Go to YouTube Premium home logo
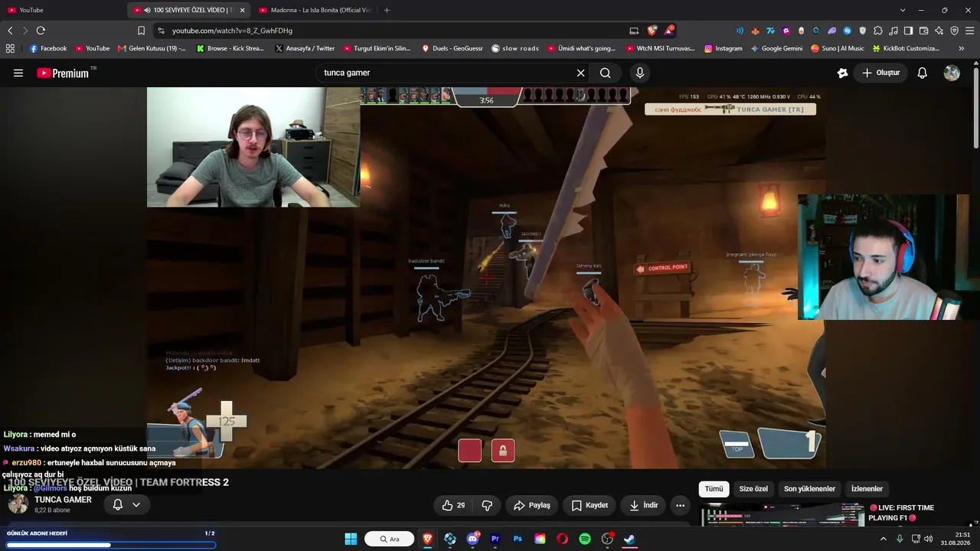 tap(64, 73)
